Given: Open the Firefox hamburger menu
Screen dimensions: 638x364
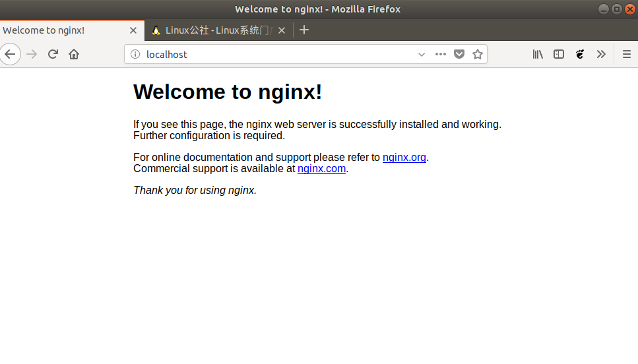Looking at the screenshot, I should tap(627, 54).
